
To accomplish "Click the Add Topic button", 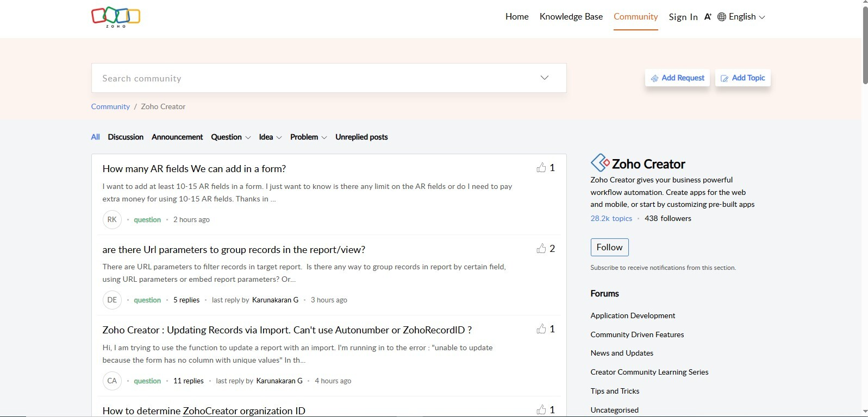I will [743, 78].
